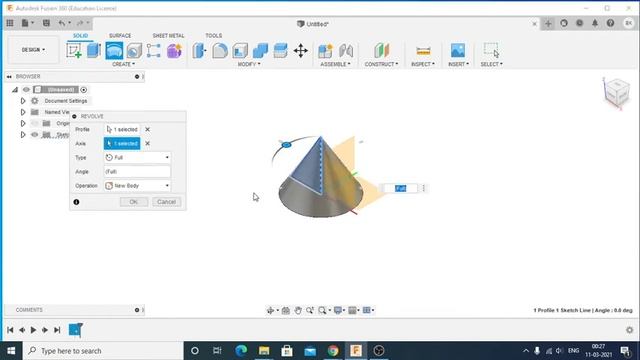Save the document with Save icon
Viewport: 640px width, 360px height.
(x=46, y=23)
